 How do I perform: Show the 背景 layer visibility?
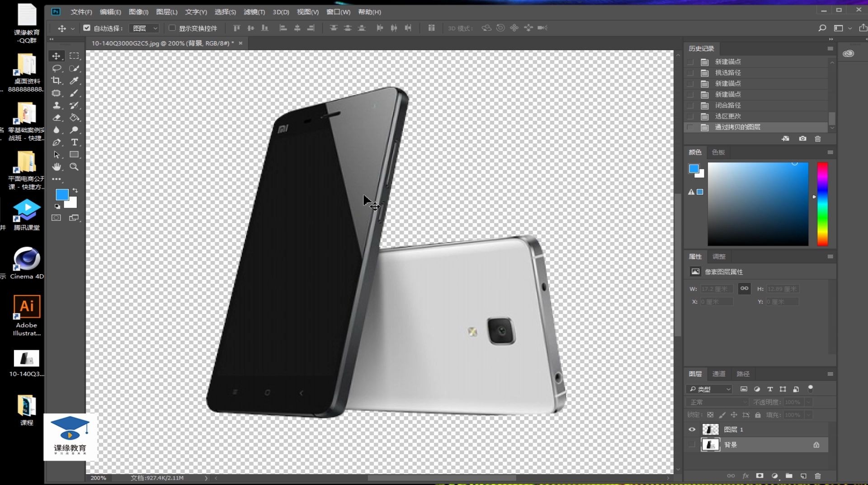point(692,445)
